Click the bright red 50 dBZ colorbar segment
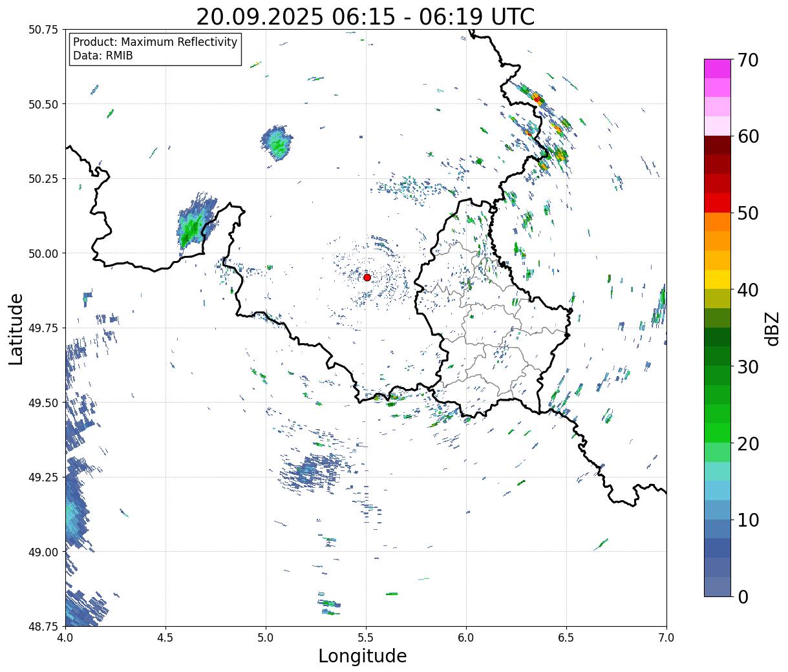Viewport: 788px width, 672px height. coord(718,203)
